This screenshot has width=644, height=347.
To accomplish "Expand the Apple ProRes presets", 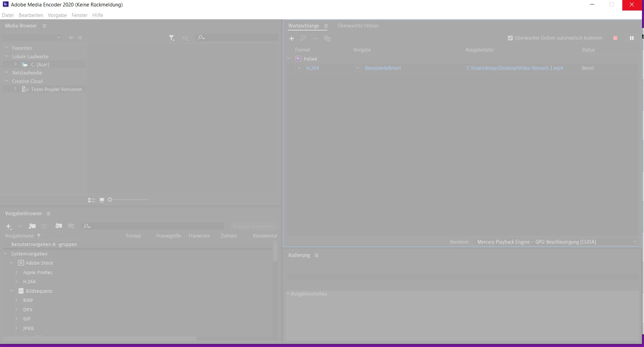I will coord(16,272).
